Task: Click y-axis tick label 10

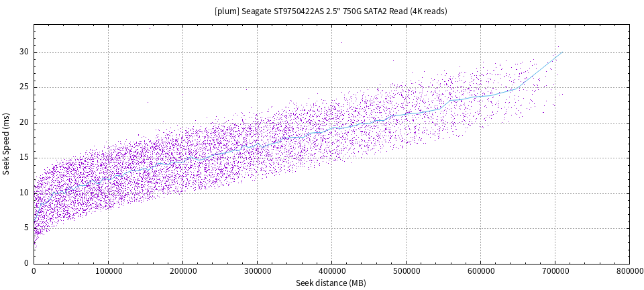Action: [23, 193]
